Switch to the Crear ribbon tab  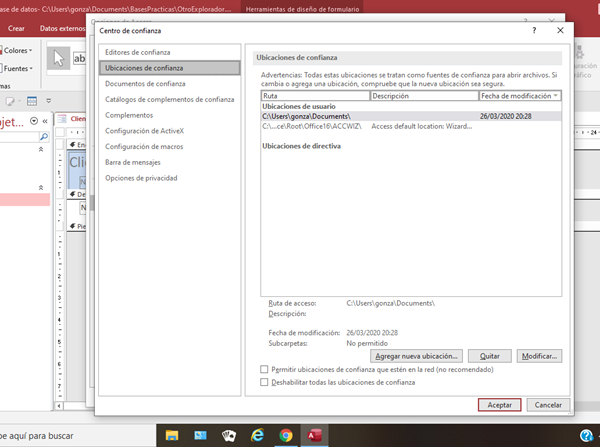(16, 28)
